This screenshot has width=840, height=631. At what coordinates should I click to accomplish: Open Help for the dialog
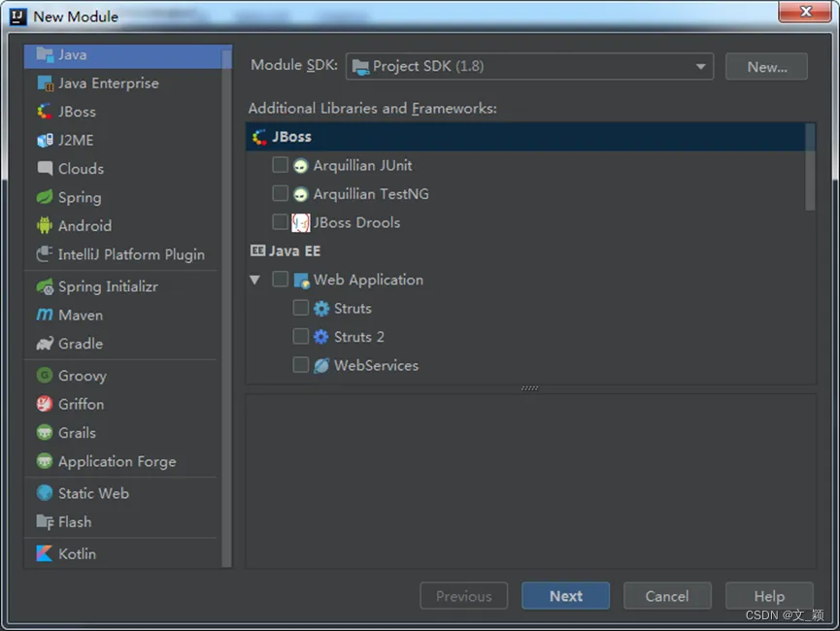click(x=769, y=596)
